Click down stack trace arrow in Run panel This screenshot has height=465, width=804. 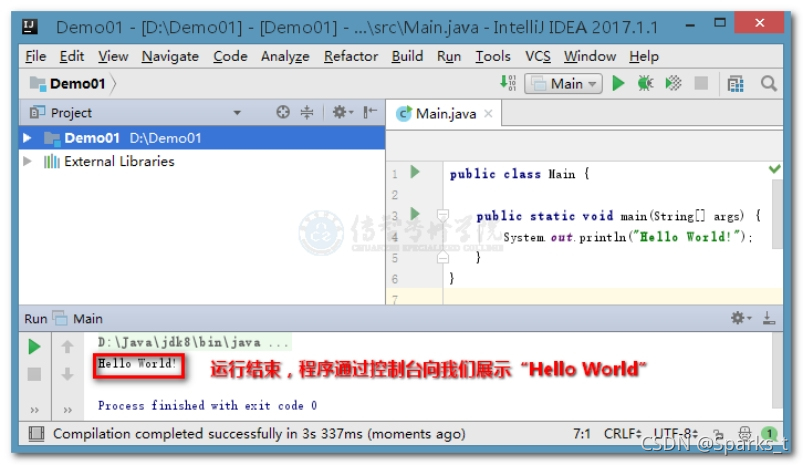[67, 374]
